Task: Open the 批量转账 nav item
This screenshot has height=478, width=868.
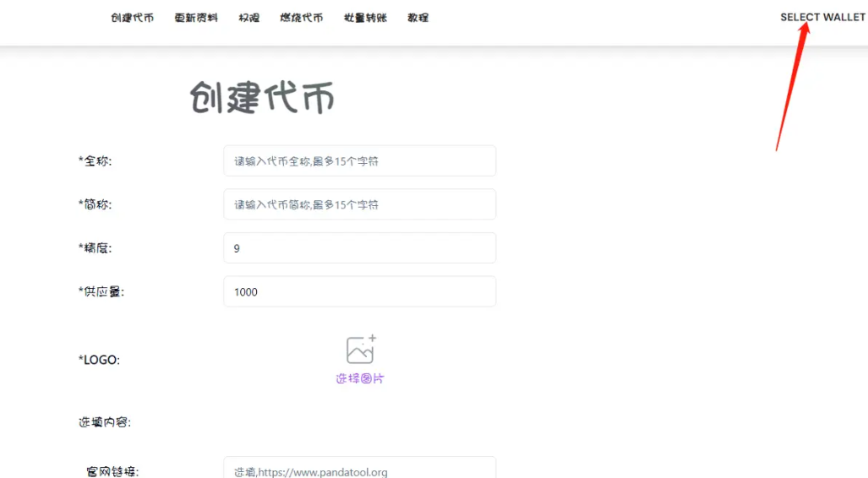Action: 365,18
